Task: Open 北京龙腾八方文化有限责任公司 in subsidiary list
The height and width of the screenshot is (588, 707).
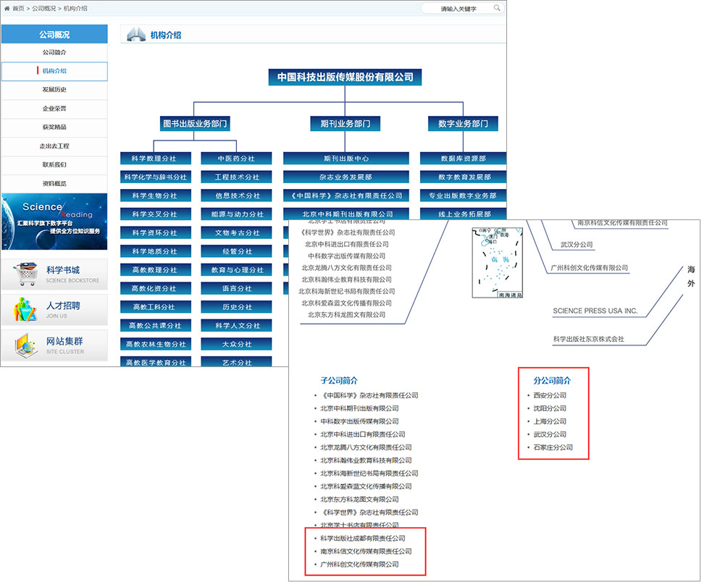Action: coord(366,448)
